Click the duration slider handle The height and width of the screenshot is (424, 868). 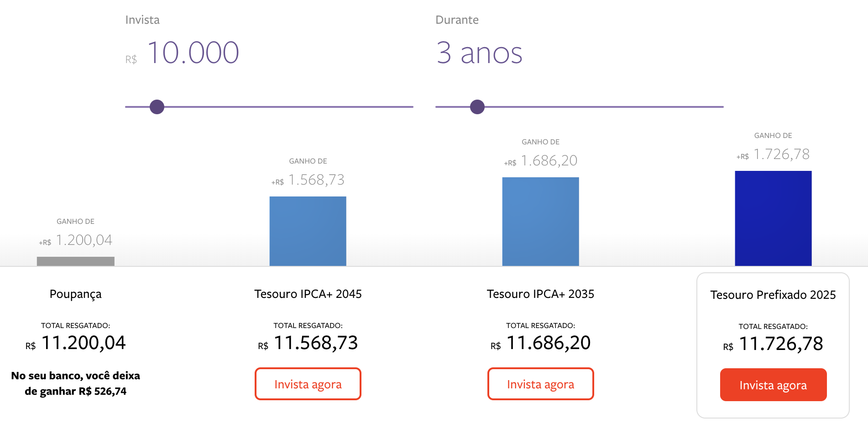pos(477,107)
